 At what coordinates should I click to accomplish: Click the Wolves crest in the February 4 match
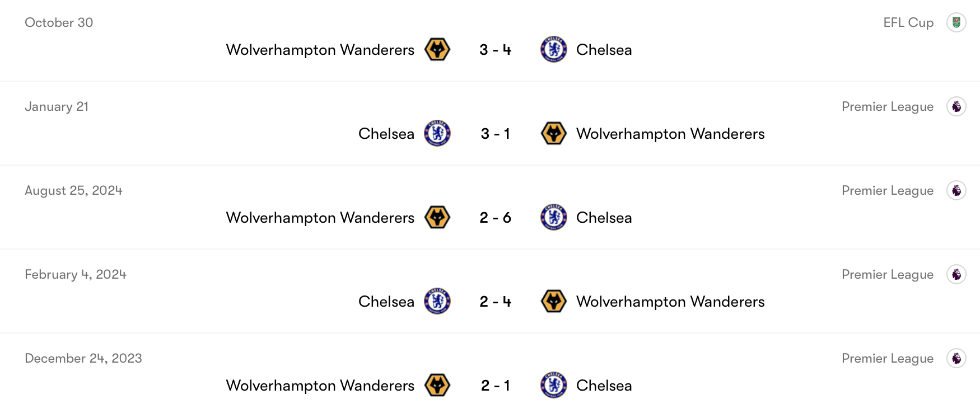(553, 302)
